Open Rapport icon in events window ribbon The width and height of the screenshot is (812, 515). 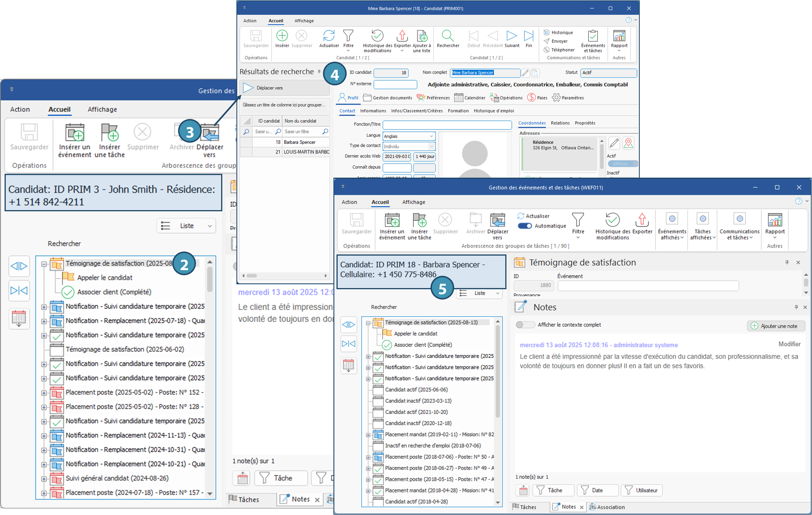[x=775, y=220]
